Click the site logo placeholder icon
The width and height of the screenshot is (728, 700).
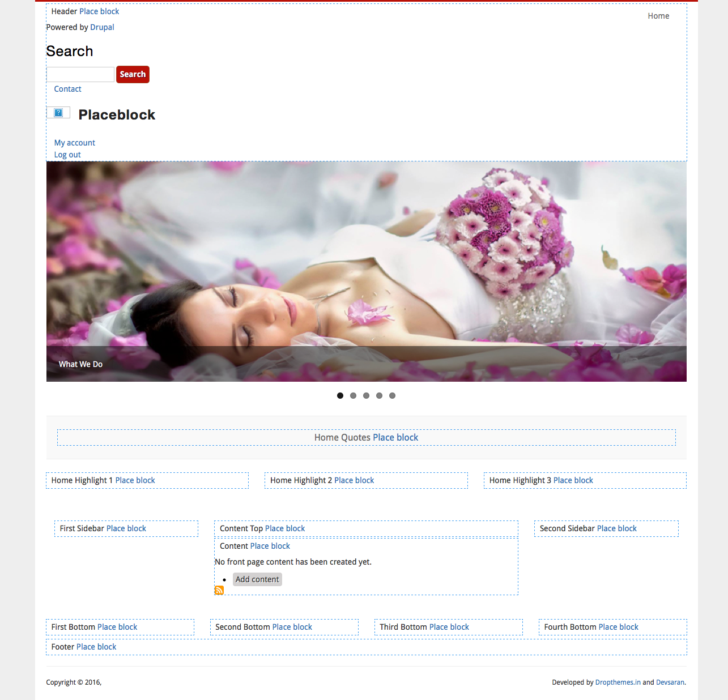[58, 113]
